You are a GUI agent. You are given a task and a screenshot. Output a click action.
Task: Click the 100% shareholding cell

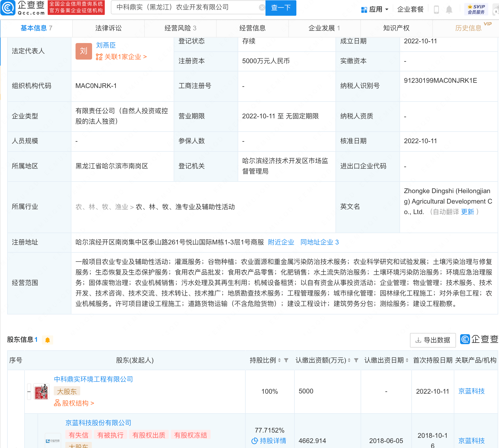pos(270,391)
